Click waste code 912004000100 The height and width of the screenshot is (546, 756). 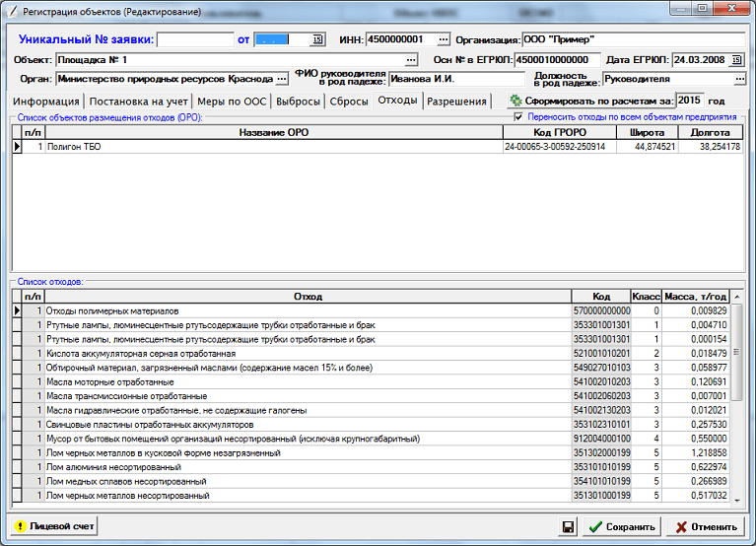click(x=601, y=439)
